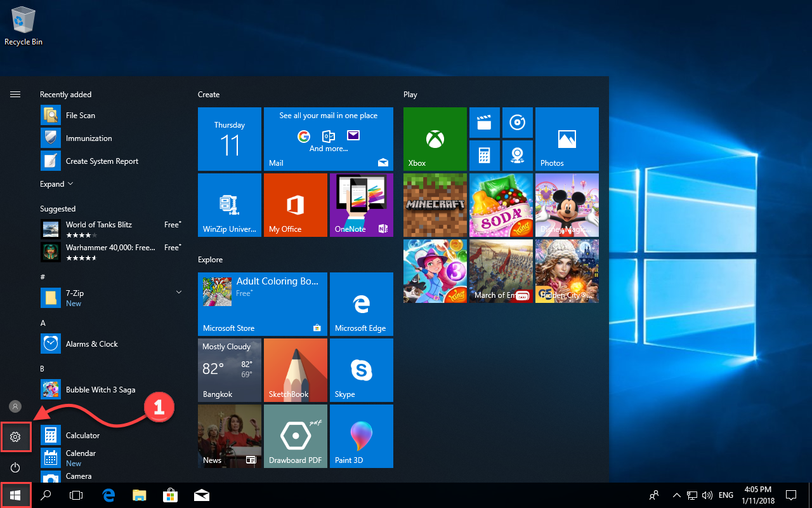Open the Microsoft Store tile
Viewport: 812px width, 508px height.
(x=263, y=304)
